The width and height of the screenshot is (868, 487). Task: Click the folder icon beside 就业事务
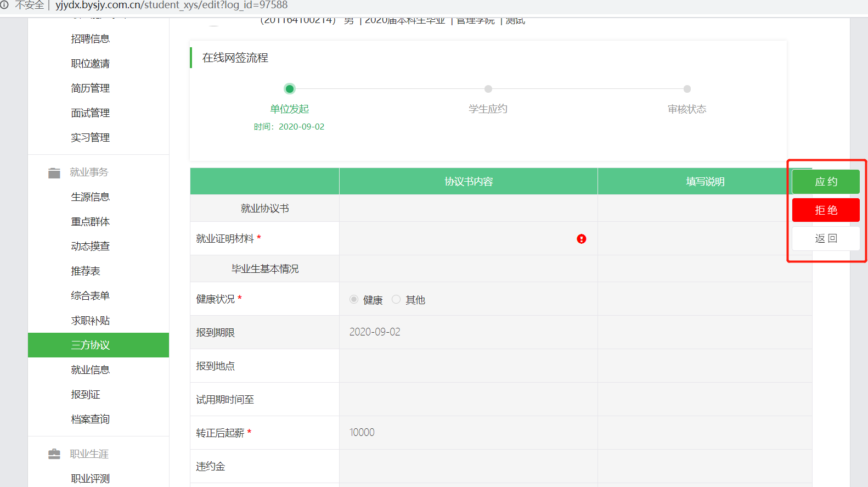click(54, 173)
